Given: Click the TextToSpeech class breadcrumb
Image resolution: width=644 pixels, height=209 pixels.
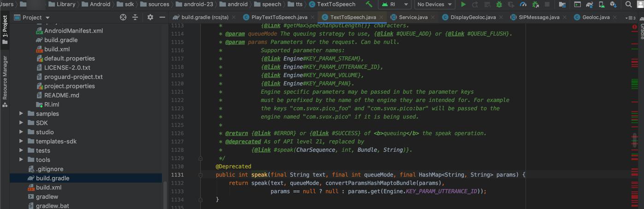Looking at the screenshot, I should [x=332, y=4].
